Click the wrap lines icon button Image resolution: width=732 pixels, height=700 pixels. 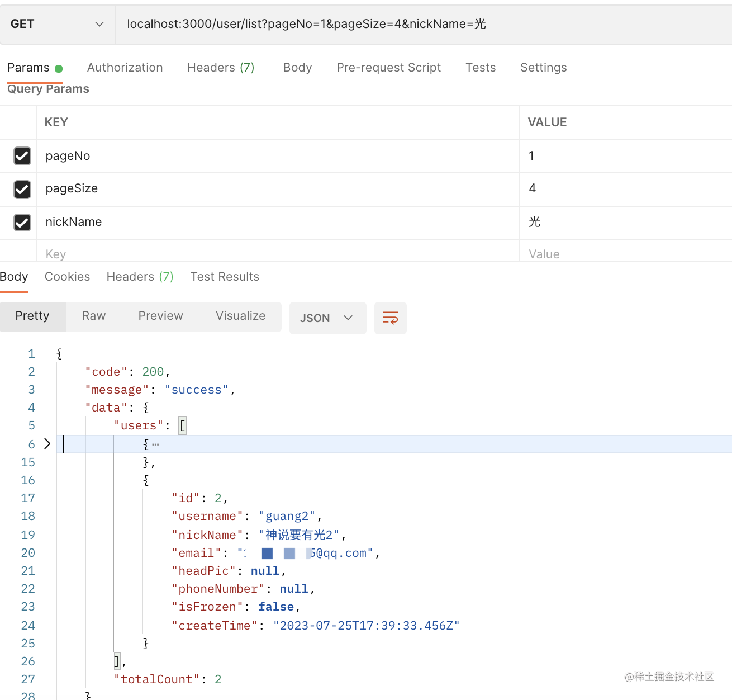coord(390,318)
